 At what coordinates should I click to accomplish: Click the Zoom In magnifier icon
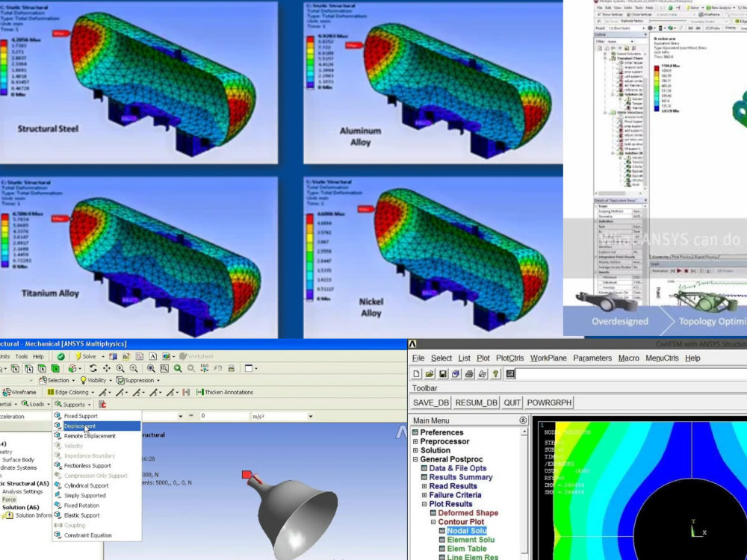pos(132,368)
